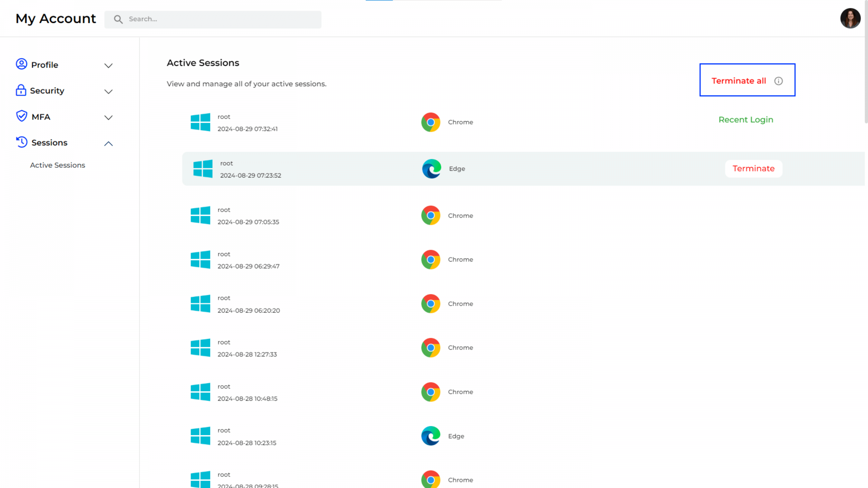Click Windows icon for 12:27:33 session

coord(200,348)
